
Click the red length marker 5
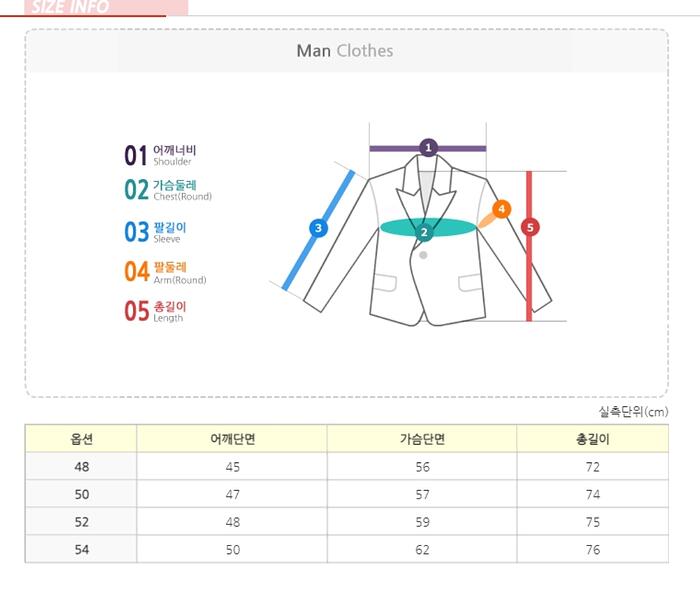tap(530, 227)
